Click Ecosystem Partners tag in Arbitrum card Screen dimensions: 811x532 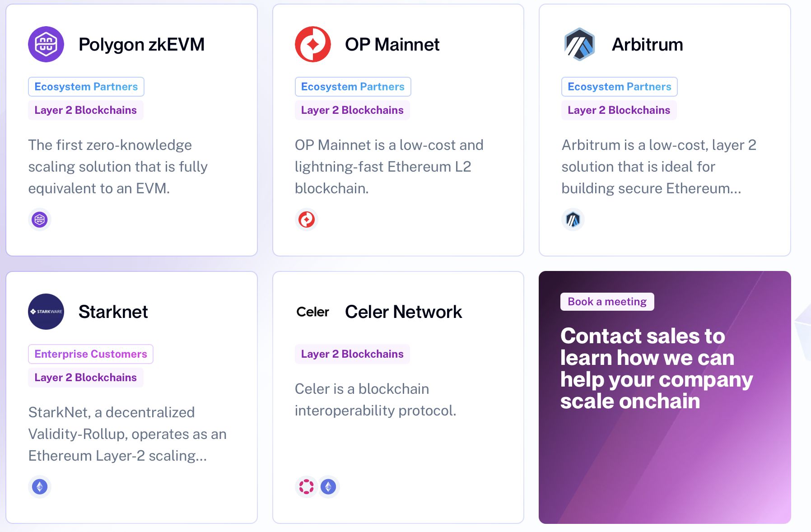619,87
